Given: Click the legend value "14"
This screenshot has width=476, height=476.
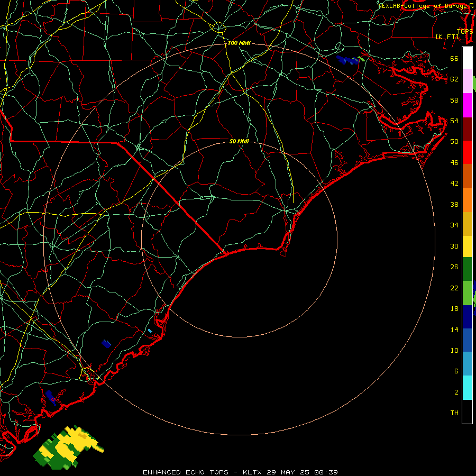Looking at the screenshot, I should pos(454,329).
